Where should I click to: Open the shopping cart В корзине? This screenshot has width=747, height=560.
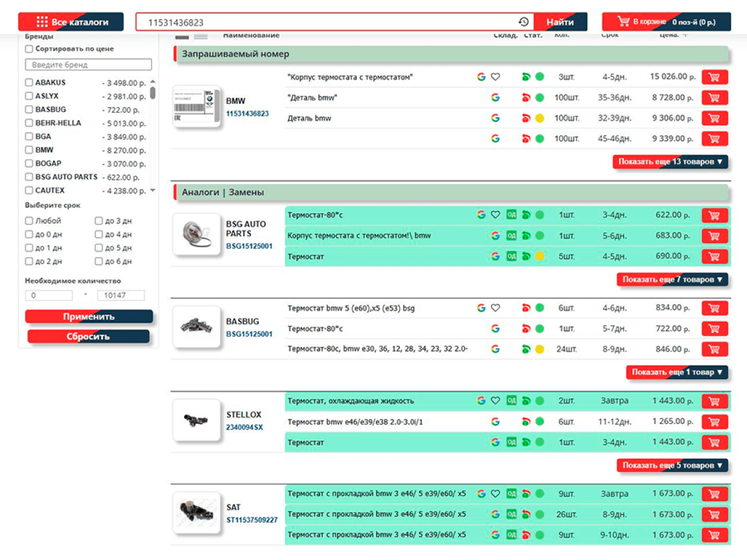(x=666, y=22)
